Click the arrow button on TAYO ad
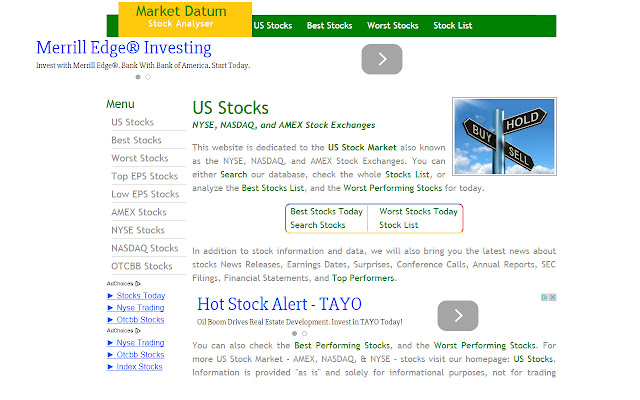Image resolution: width=640 pixels, height=400 pixels. (x=458, y=316)
